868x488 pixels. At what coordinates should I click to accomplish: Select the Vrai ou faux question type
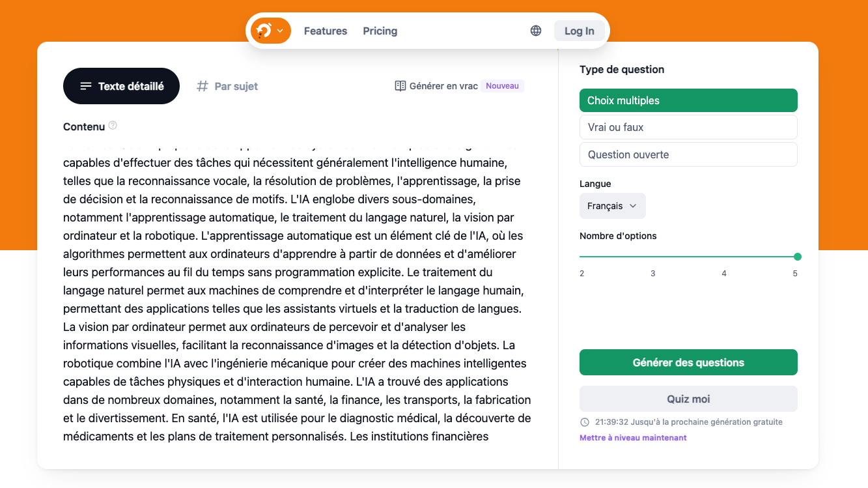tap(688, 127)
